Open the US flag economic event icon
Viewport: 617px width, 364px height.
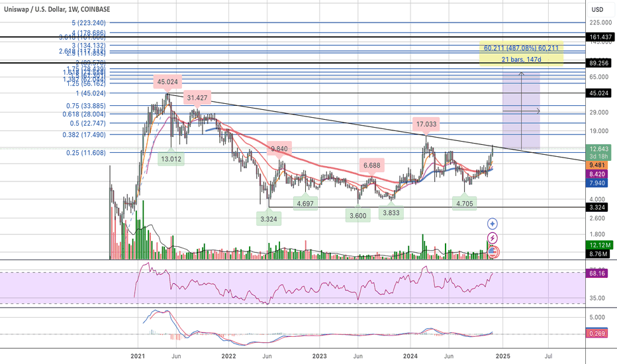point(493,252)
